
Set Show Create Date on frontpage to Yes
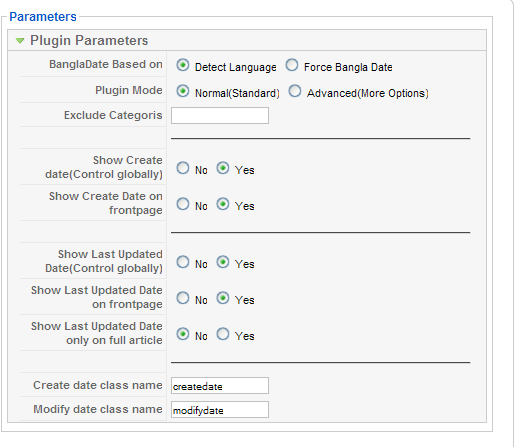pos(223,204)
